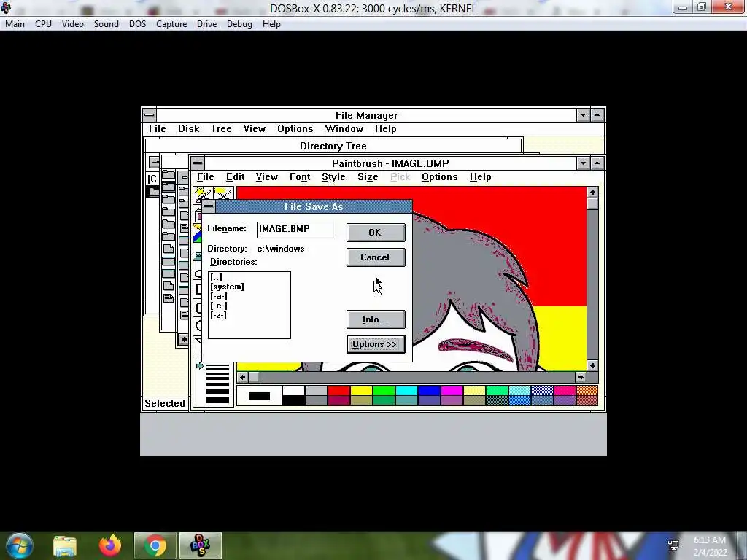Image resolution: width=747 pixels, height=560 pixels.
Task: Open DOSBox-X Drive menu
Action: (x=206, y=24)
